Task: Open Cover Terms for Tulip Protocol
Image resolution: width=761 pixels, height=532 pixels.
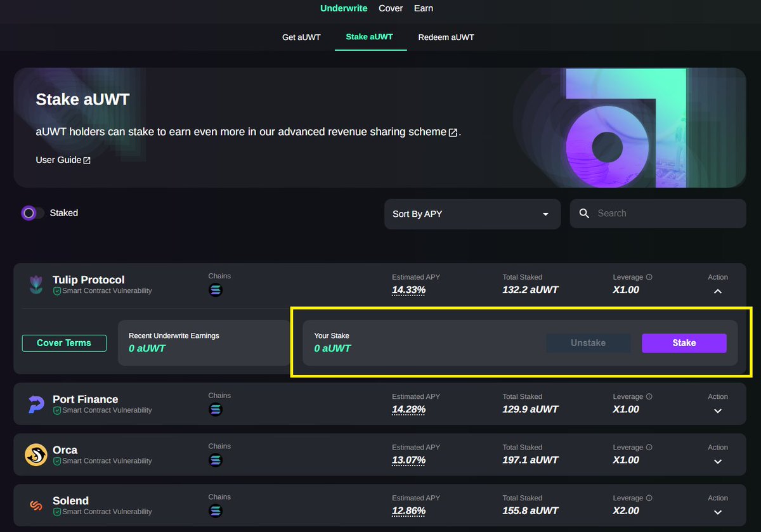Action: coord(64,342)
